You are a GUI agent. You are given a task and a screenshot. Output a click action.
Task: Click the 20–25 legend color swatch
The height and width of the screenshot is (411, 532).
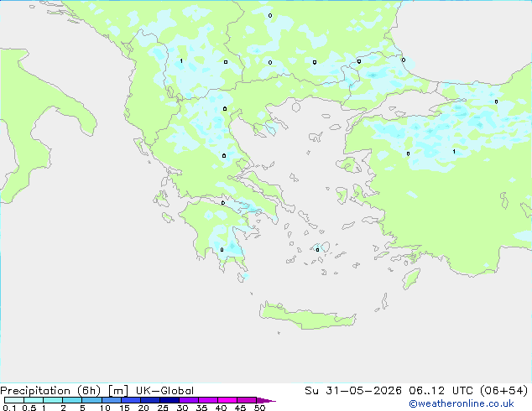tap(150, 400)
